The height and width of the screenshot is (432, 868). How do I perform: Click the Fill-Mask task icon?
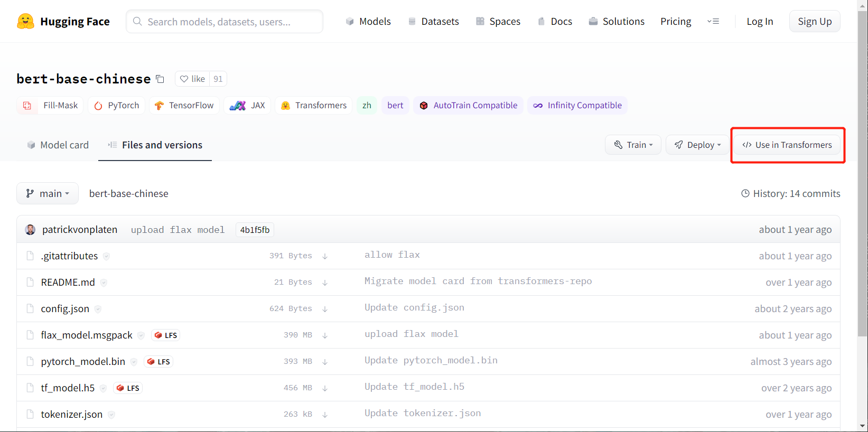[27, 106]
